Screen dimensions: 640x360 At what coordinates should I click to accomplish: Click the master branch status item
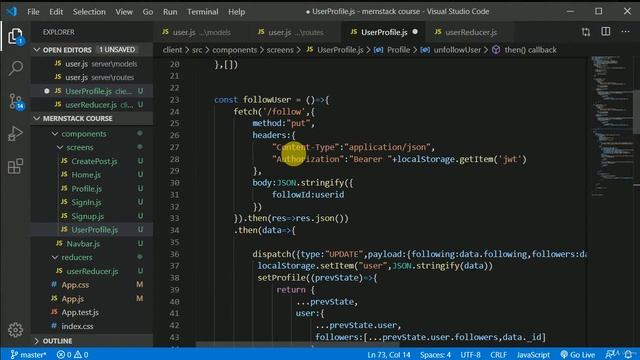28,355
